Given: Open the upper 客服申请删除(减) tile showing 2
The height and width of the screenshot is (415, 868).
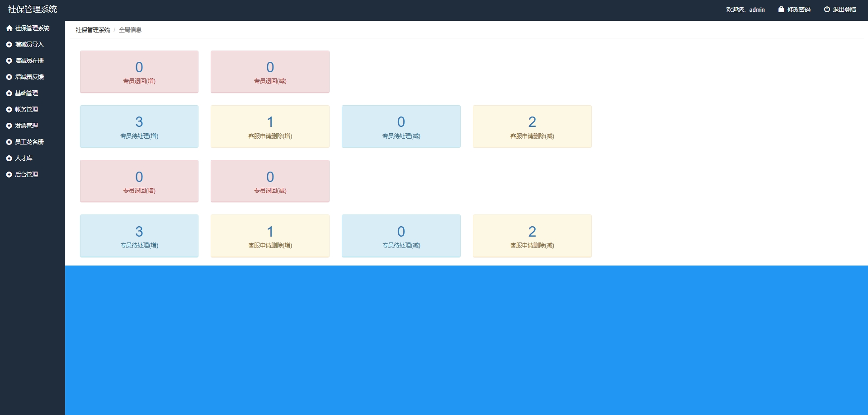Looking at the screenshot, I should click(x=532, y=126).
